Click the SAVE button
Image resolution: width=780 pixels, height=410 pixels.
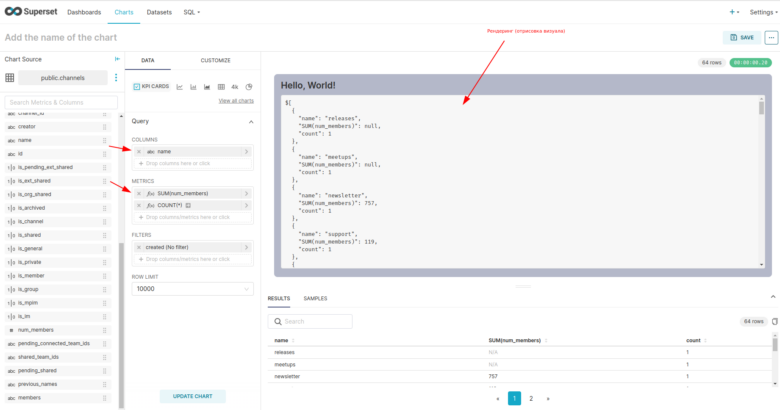pos(742,37)
